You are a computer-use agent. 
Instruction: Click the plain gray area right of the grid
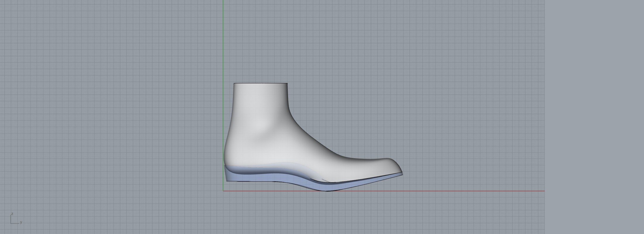pos(594,117)
